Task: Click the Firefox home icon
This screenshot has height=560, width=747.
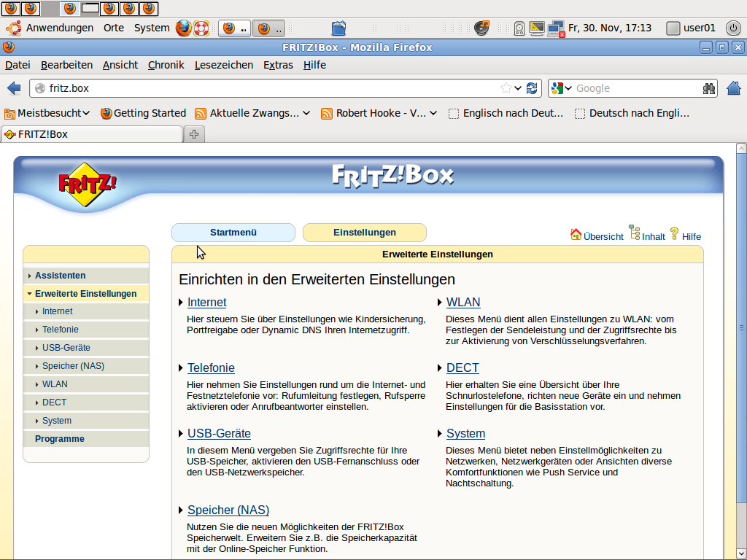Action: click(x=734, y=88)
